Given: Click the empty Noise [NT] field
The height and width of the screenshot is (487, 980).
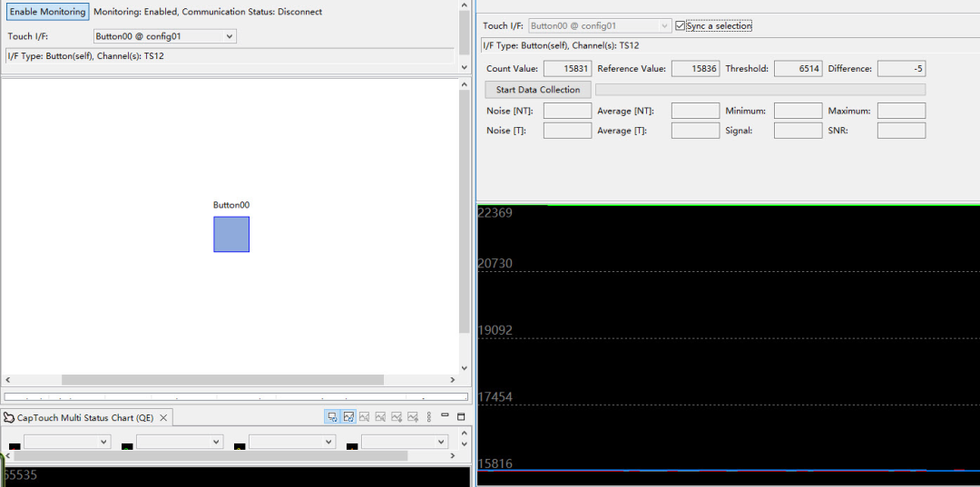Looking at the screenshot, I should click(567, 112).
